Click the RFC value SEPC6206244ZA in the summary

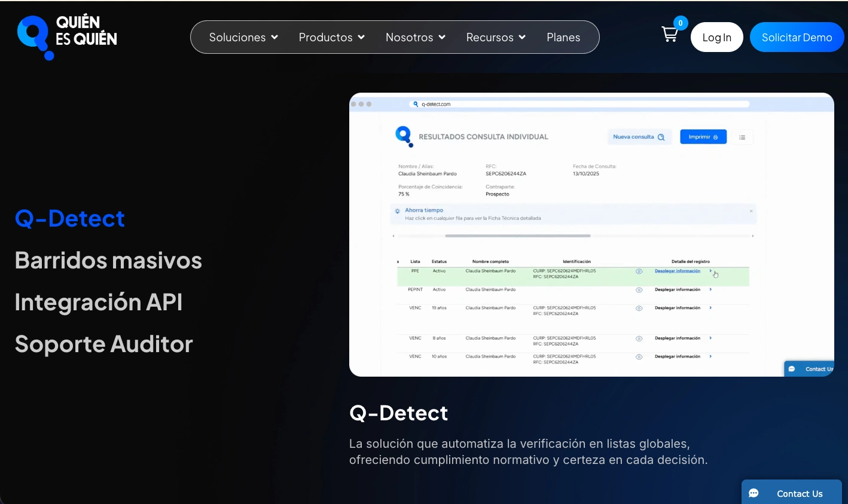click(x=506, y=173)
